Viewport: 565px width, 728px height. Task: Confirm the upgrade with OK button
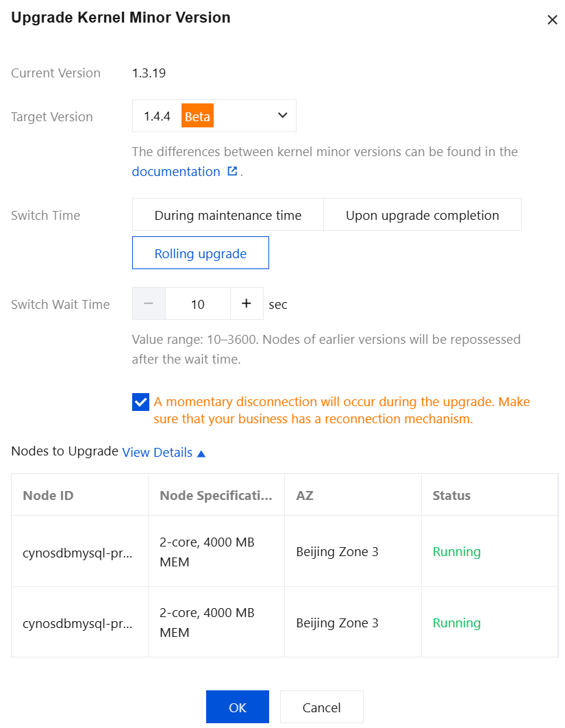point(237,707)
